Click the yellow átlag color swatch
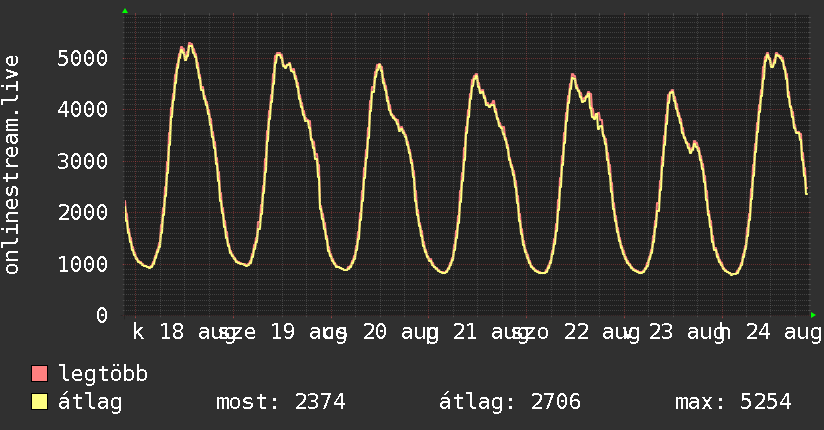This screenshot has width=824, height=430. point(39,402)
